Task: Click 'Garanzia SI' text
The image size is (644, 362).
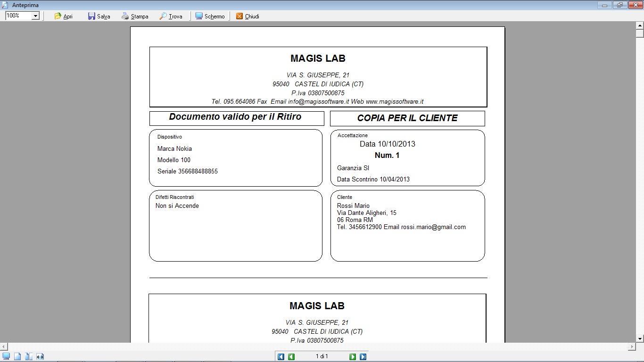Action: 353,168
